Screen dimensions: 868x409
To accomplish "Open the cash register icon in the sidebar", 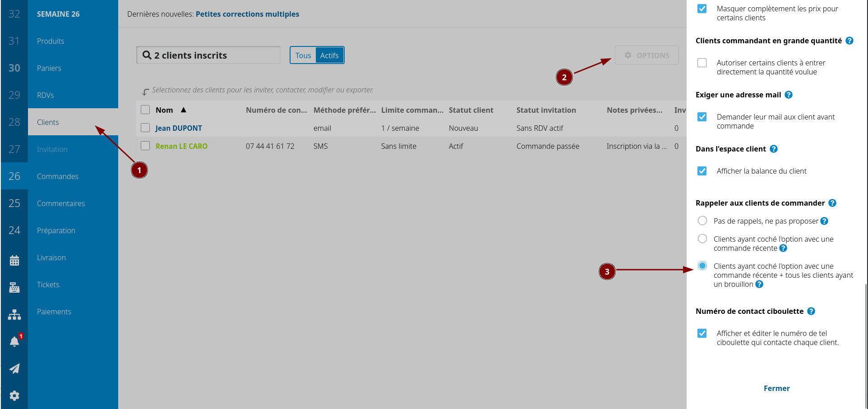I will 14,287.
